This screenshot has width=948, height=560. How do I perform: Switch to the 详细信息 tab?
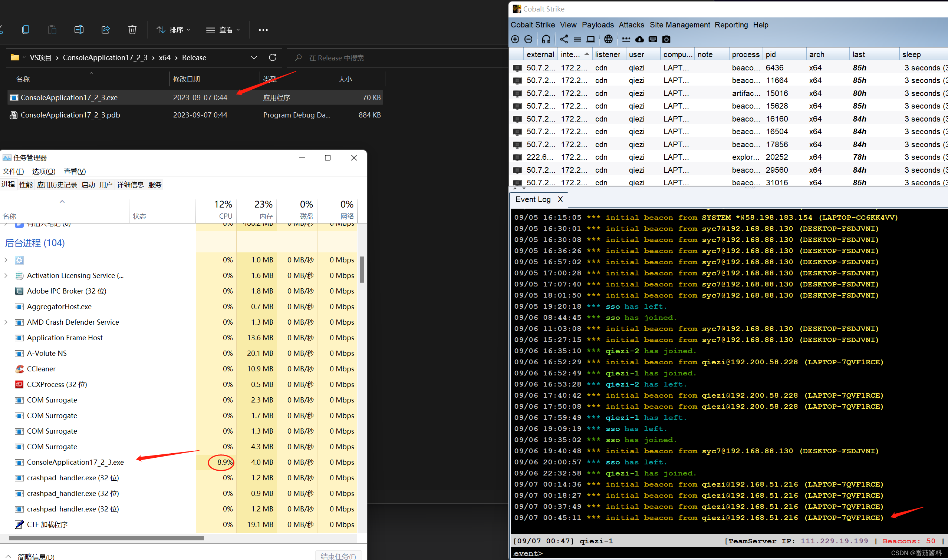(x=130, y=185)
